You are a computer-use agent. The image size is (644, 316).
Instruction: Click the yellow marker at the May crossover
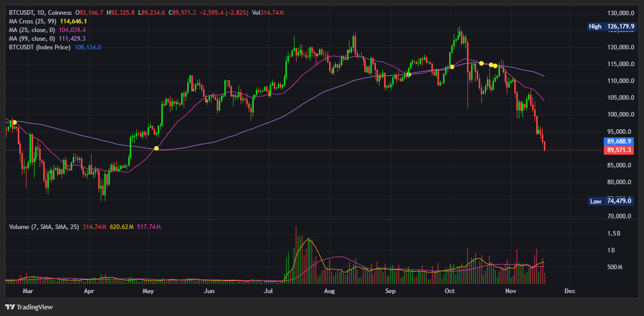pyautogui.click(x=157, y=148)
